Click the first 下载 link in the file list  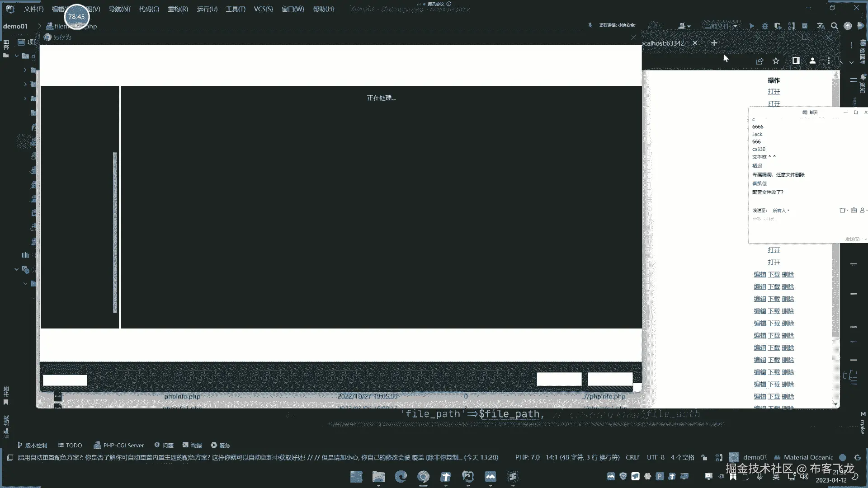coord(774,275)
